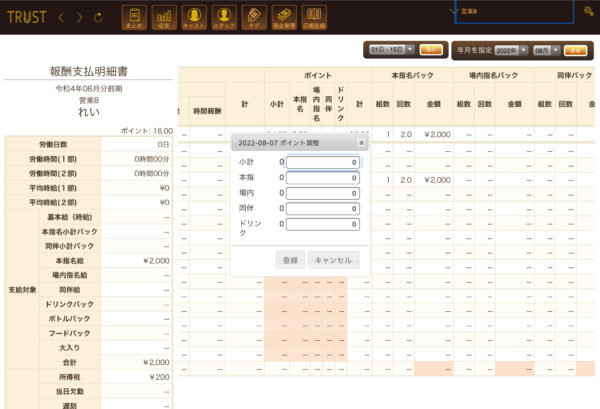Click the 小計 input field

coord(322,162)
